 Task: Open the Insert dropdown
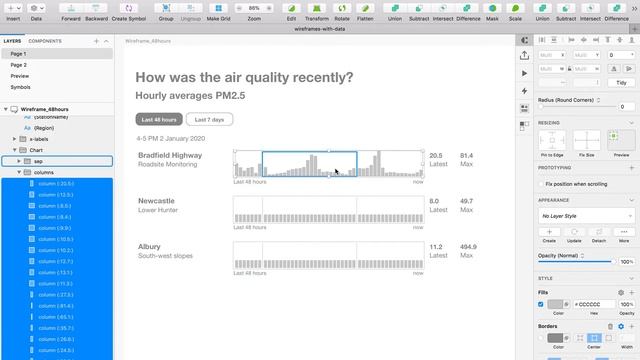(13, 8)
